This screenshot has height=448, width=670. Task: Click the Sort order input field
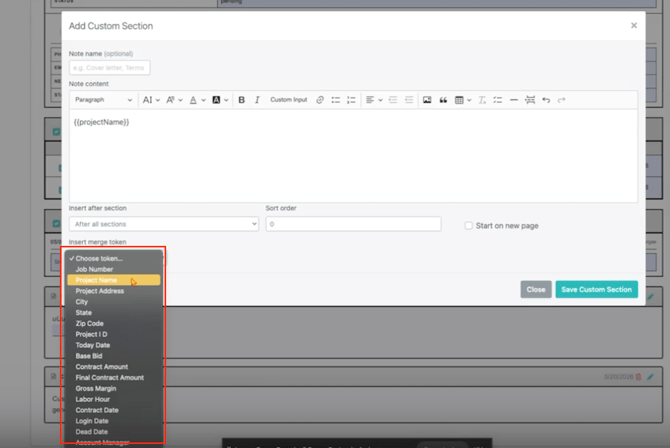[353, 224]
